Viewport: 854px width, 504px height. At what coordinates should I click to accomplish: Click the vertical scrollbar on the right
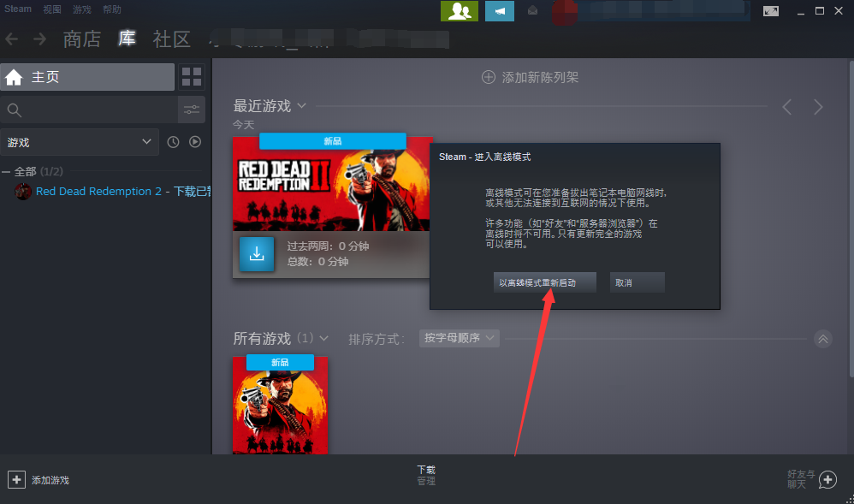click(x=851, y=218)
